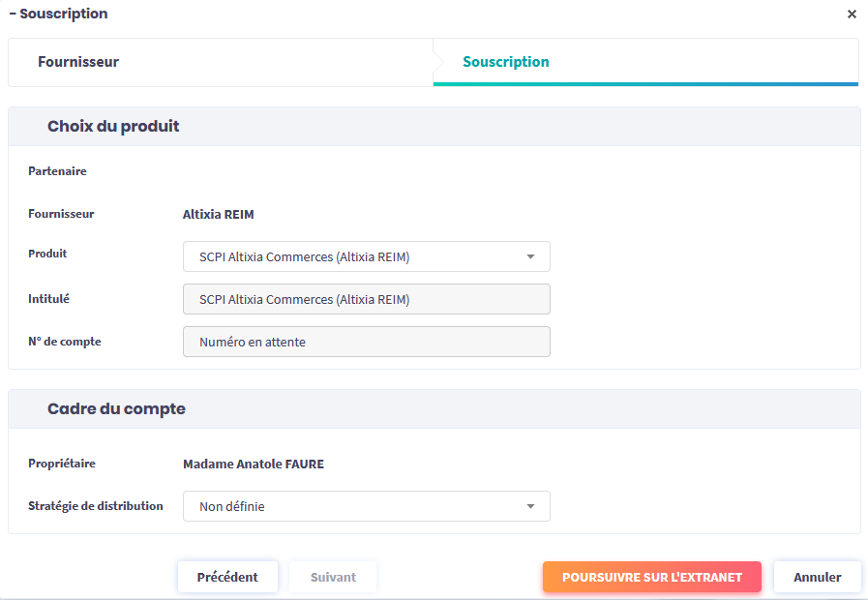This screenshot has width=868, height=600.
Task: Collapse the '- Souscription' window title
Action: tap(58, 15)
